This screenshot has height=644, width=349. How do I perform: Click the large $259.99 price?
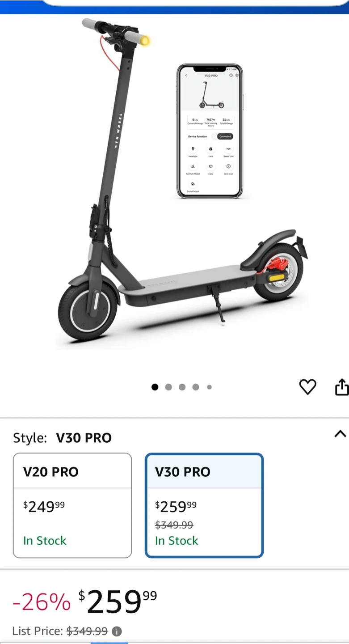pyautogui.click(x=118, y=602)
